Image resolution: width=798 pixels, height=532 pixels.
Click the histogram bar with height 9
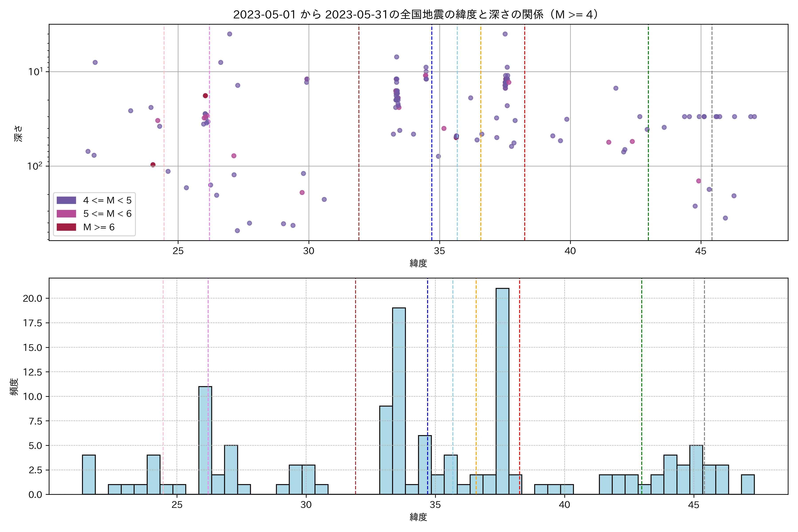point(386,450)
